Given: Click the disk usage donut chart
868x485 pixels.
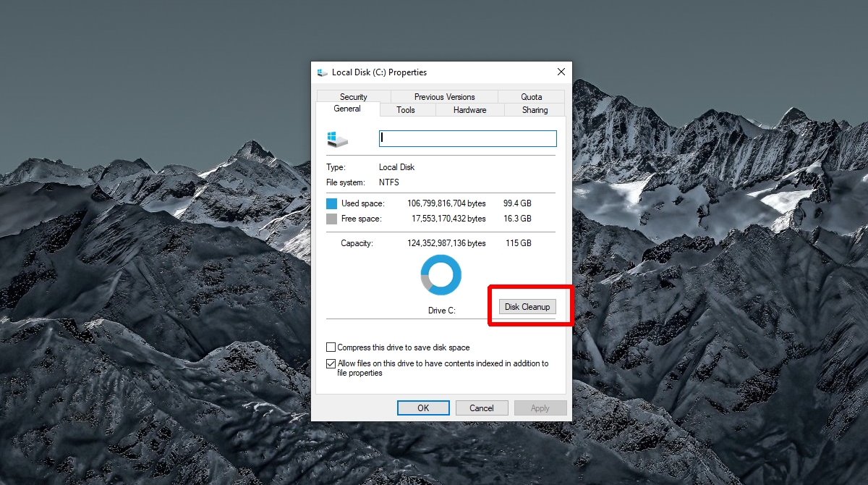Looking at the screenshot, I should (x=441, y=274).
